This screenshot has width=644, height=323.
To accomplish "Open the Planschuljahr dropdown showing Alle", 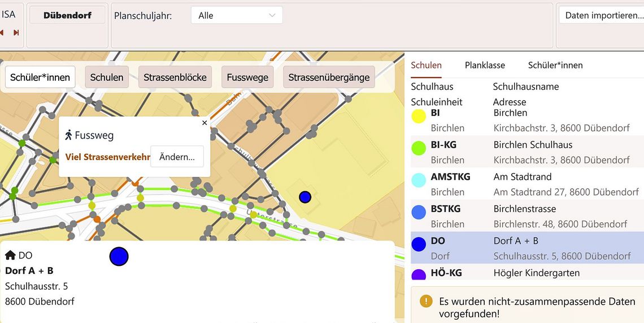I will click(237, 15).
